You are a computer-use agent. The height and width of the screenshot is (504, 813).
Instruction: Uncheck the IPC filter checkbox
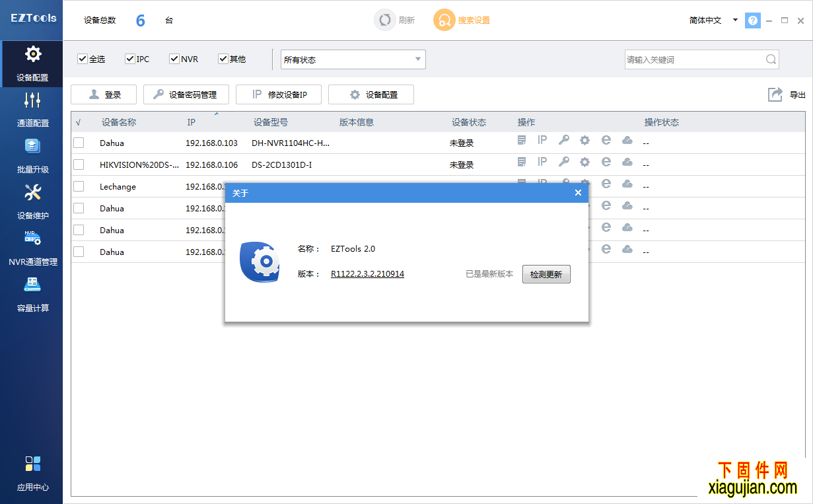point(130,59)
